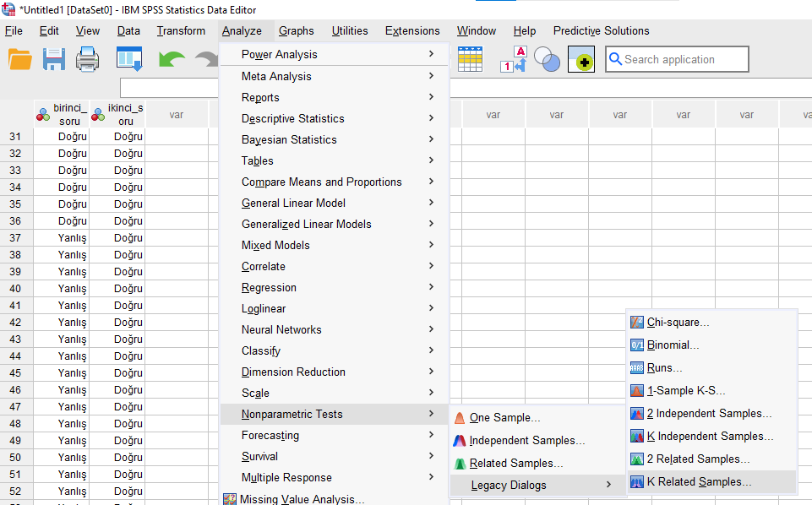The width and height of the screenshot is (812, 505).
Task: Expand the Descriptive Statistics submenu
Action: 292,118
